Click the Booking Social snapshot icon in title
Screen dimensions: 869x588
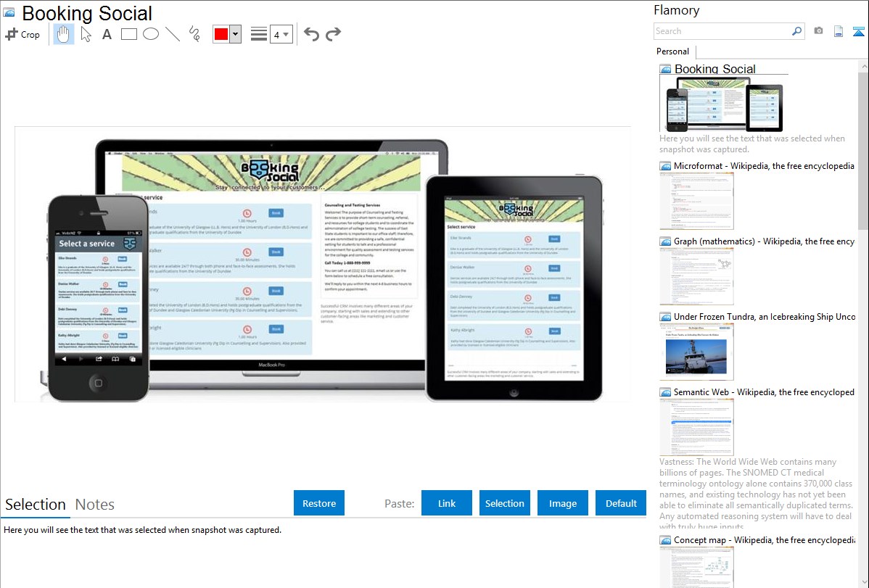[9, 12]
